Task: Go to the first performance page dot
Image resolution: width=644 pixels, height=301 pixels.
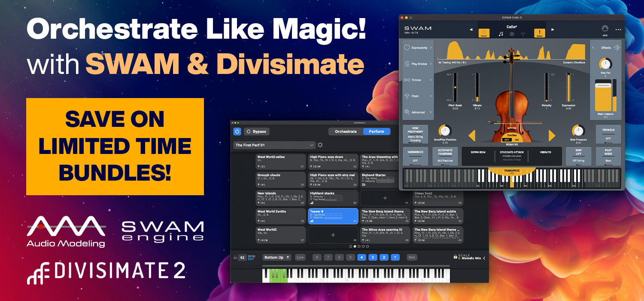Action: 350,246
